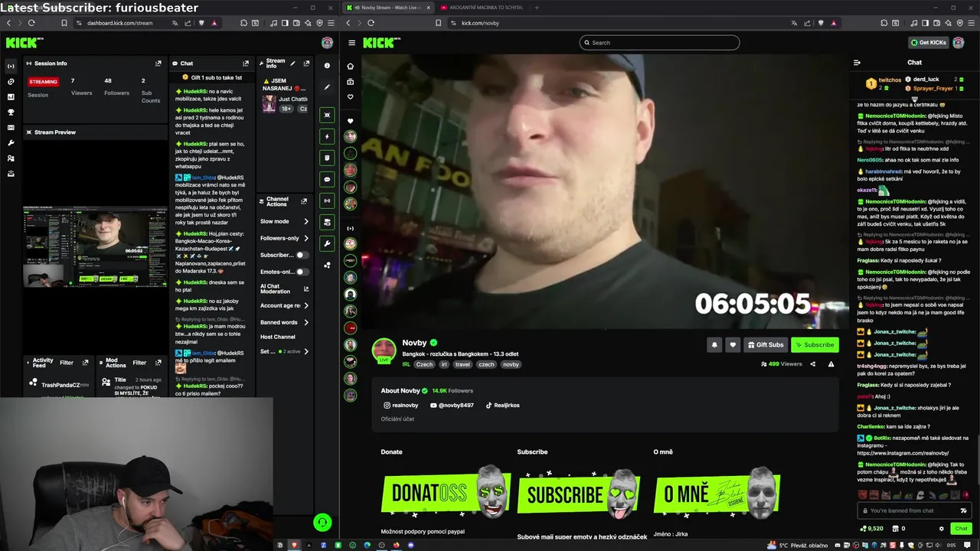Click the notification bell beside Gift Subs
Screen dimensions: 980x551
click(714, 344)
